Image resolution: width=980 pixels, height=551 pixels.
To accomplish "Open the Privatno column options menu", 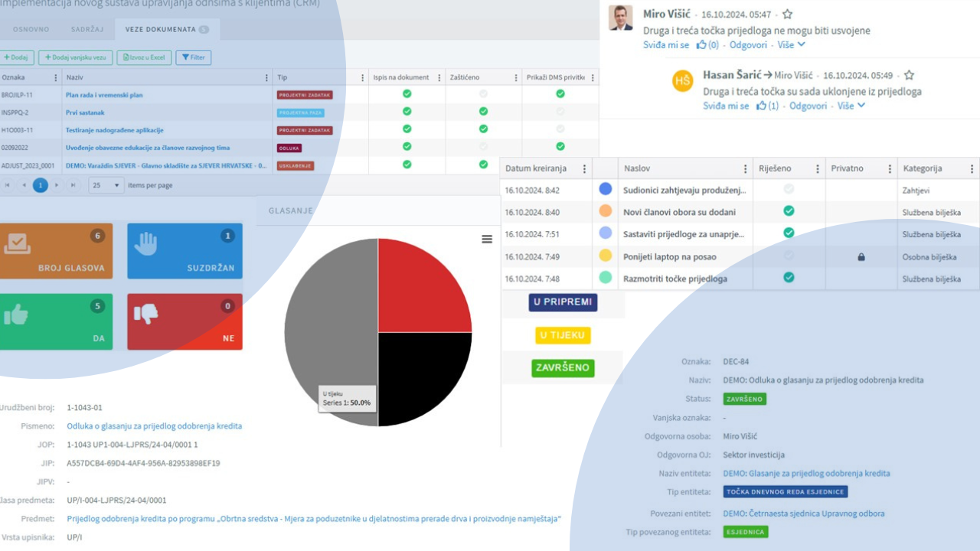I will point(890,168).
